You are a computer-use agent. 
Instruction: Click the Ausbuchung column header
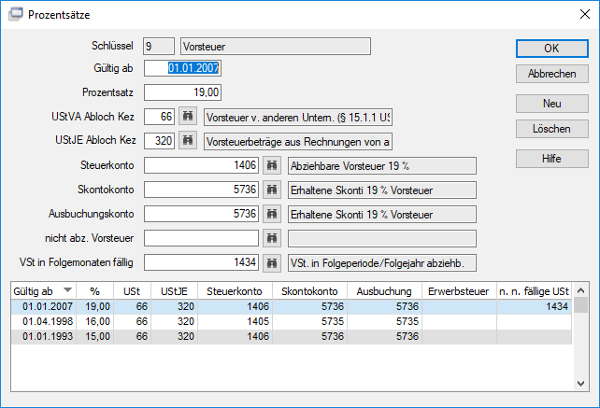[x=384, y=291]
